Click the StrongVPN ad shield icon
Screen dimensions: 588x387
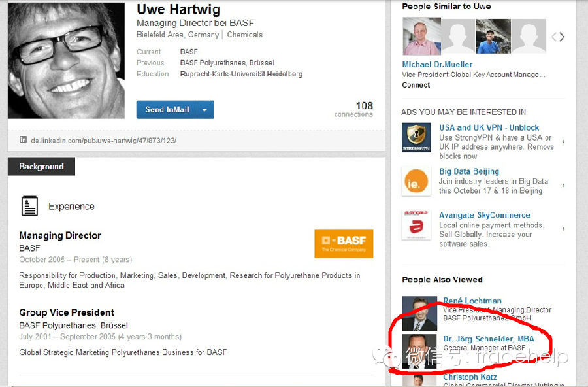[x=416, y=137]
